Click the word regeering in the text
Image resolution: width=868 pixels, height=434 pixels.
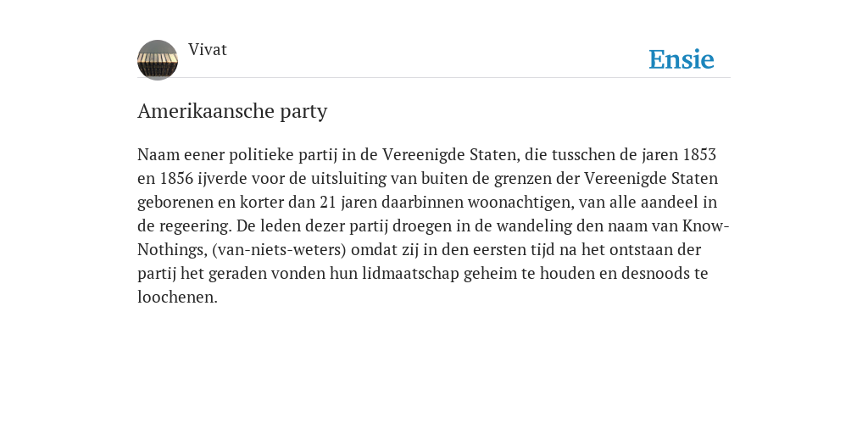click(196, 226)
